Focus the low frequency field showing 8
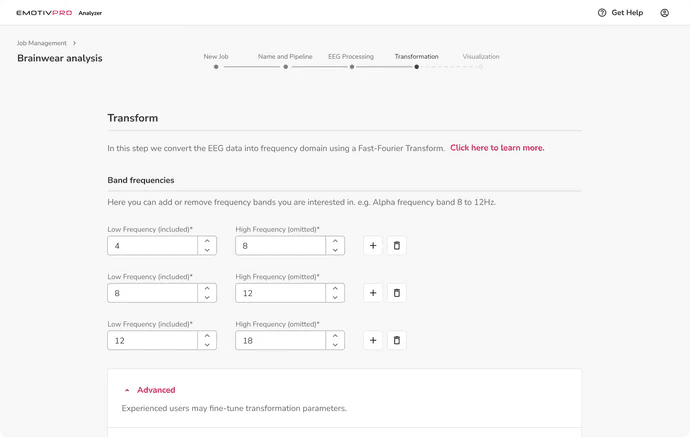 (152, 293)
